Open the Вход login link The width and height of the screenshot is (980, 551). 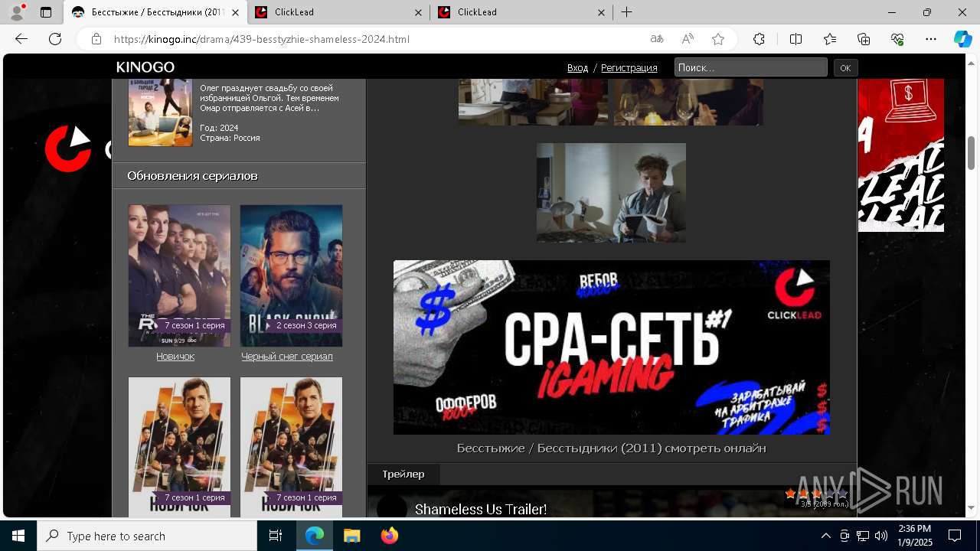coord(578,68)
